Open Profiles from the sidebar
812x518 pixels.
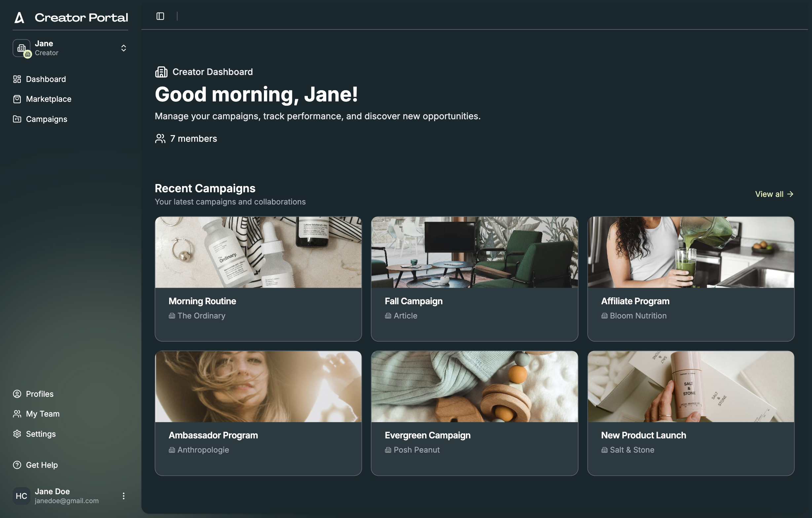[x=39, y=394]
